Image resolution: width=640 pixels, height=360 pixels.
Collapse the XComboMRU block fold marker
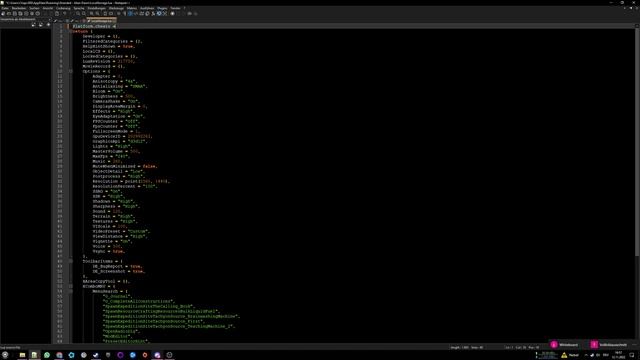71,286
